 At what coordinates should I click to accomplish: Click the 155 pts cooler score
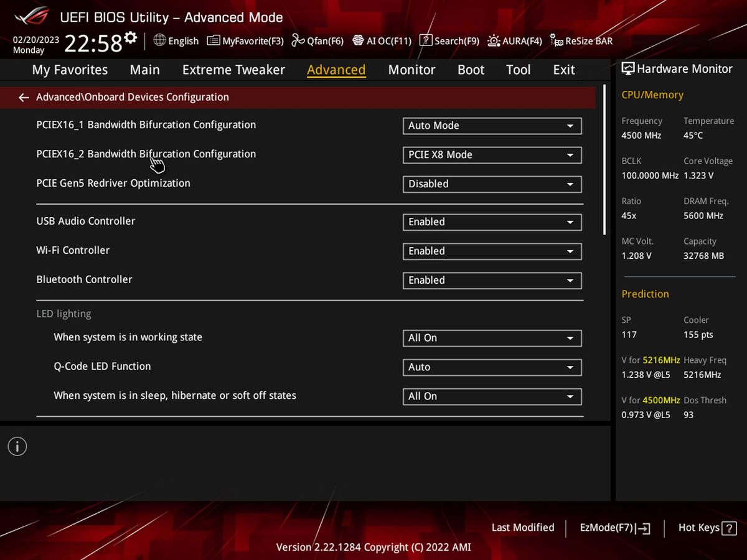tap(698, 335)
